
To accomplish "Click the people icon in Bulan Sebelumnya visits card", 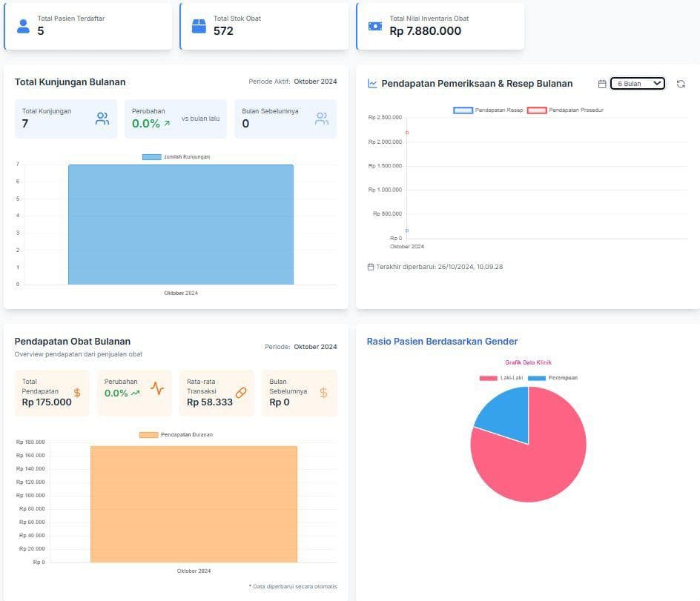I will [322, 119].
